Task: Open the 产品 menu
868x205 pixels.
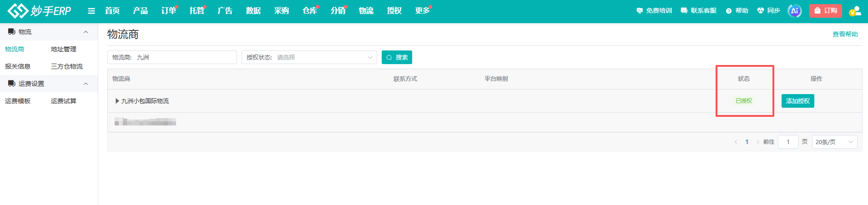Action: [x=141, y=11]
